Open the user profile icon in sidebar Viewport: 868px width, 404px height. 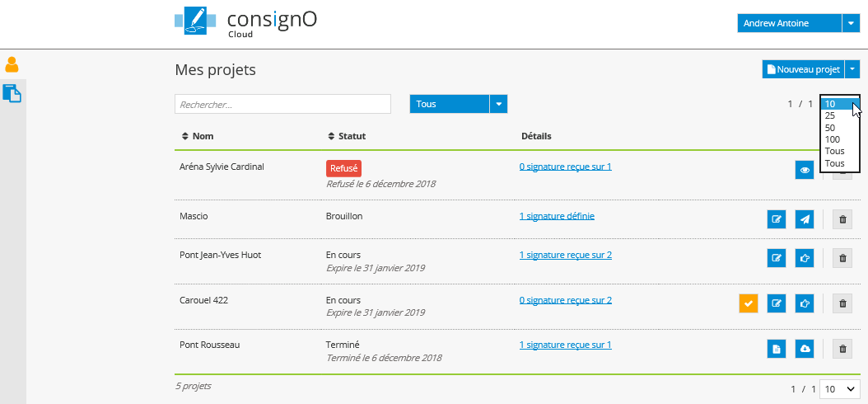click(12, 64)
